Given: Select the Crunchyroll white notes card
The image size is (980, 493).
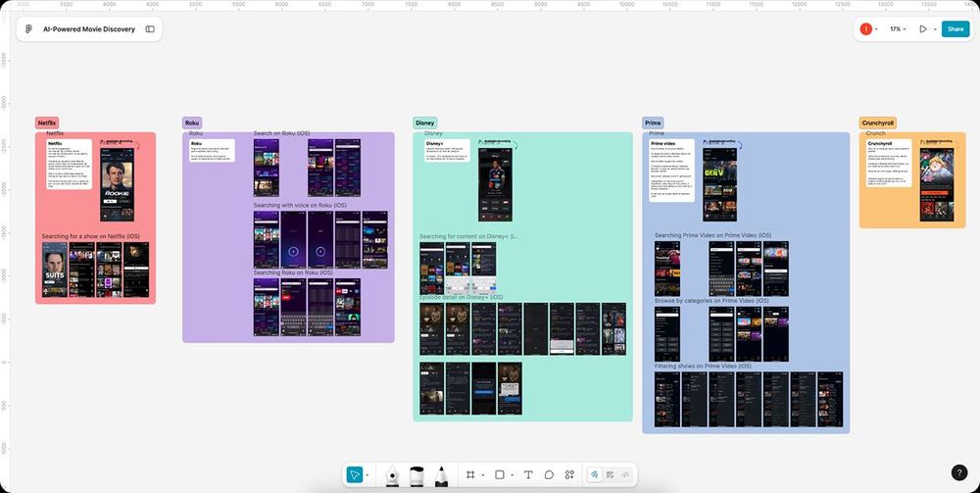Looking at the screenshot, I should tap(889, 163).
